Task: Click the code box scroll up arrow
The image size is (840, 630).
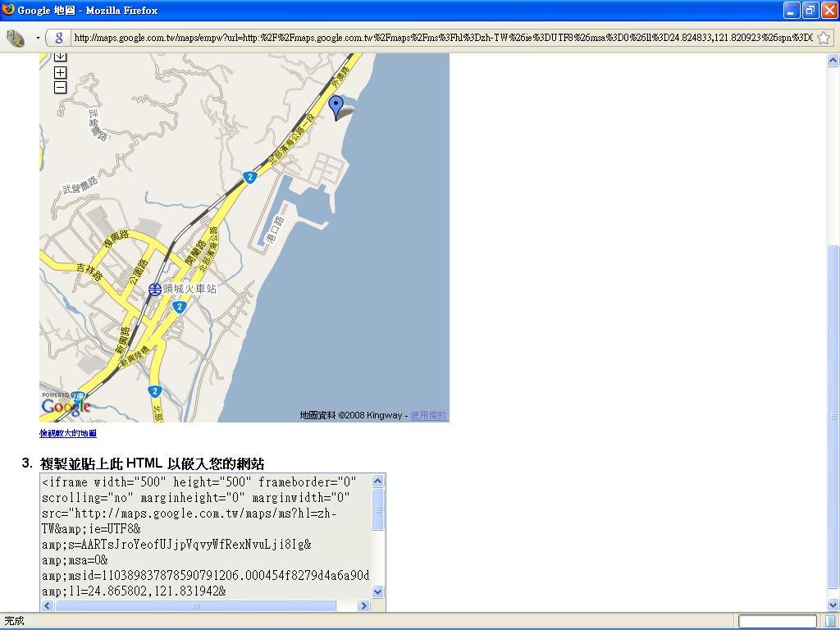Action: coord(377,481)
